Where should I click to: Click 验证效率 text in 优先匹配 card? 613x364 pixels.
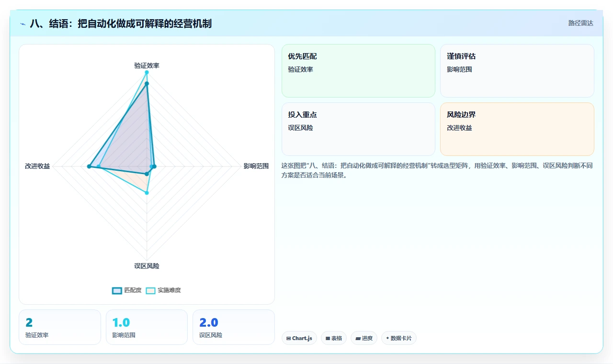click(x=300, y=69)
